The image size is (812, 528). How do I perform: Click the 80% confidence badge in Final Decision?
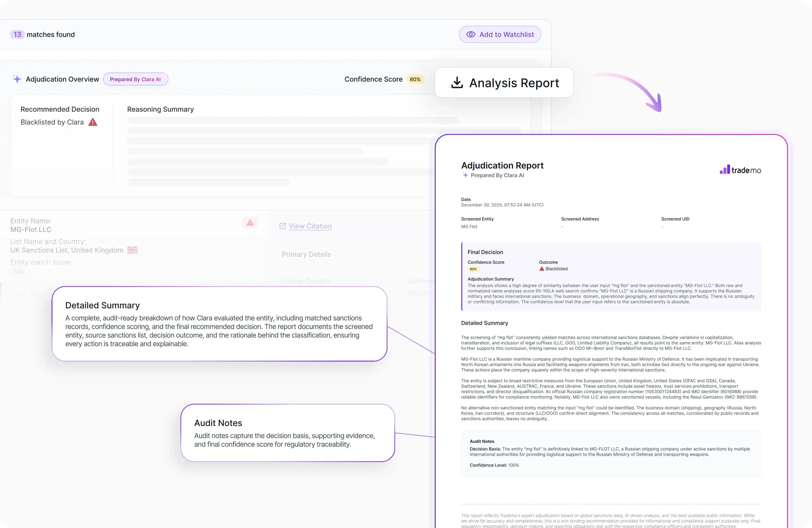pyautogui.click(x=473, y=269)
